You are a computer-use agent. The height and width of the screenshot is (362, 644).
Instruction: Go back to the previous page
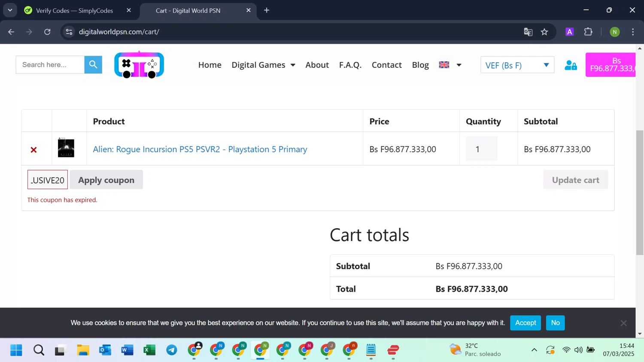[x=11, y=32]
